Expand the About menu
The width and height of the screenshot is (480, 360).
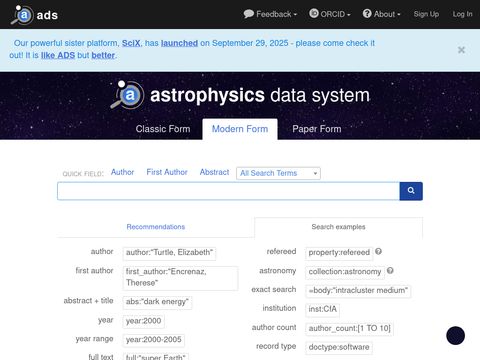pos(381,14)
